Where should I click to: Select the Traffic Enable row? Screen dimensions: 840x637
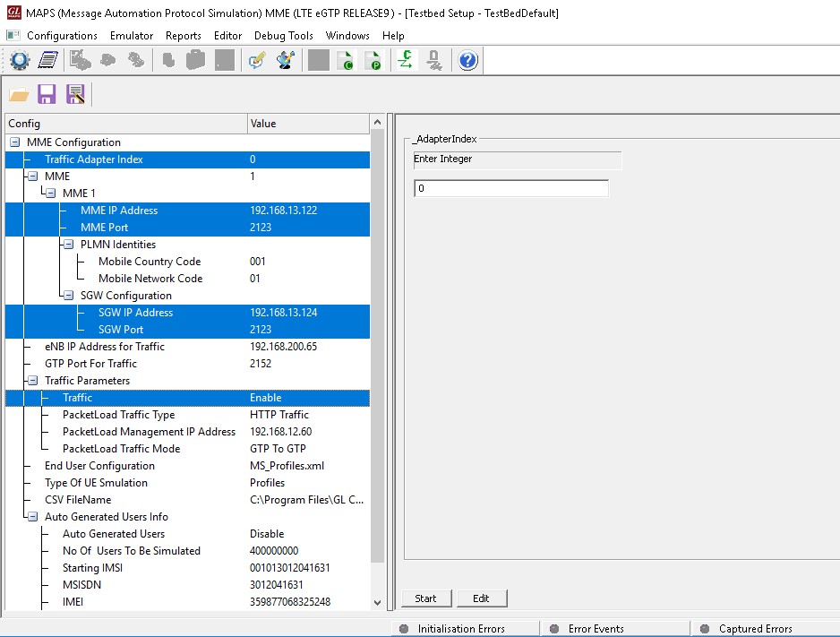[x=79, y=397]
